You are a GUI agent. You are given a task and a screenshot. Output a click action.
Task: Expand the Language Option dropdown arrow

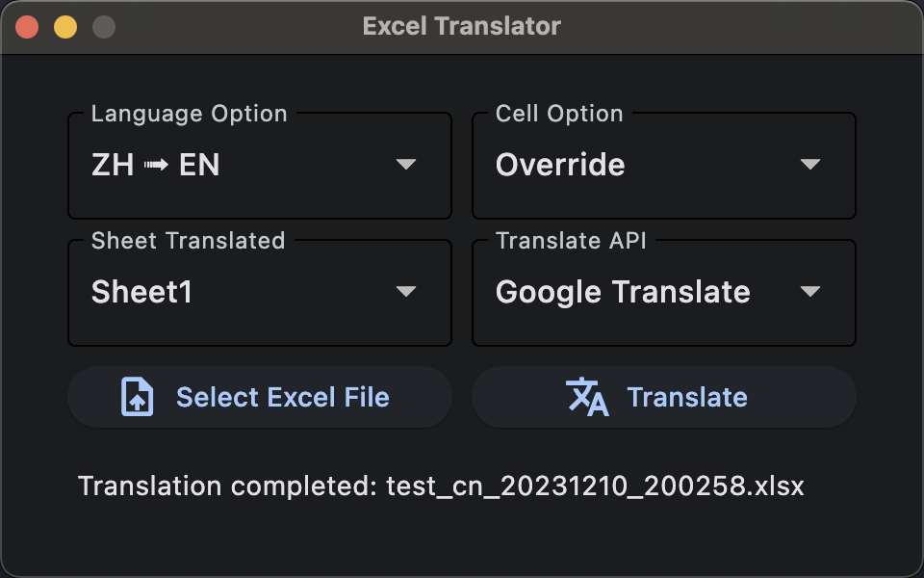406,165
